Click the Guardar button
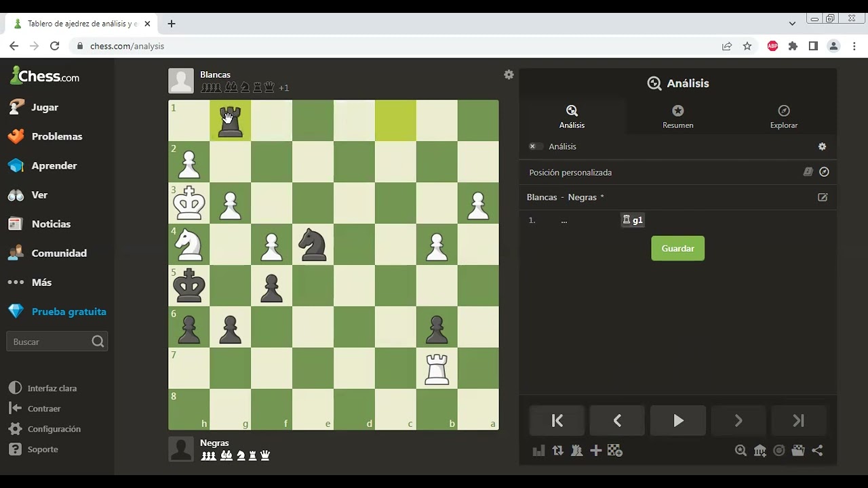Viewport: 868px width, 488px height. tap(677, 248)
